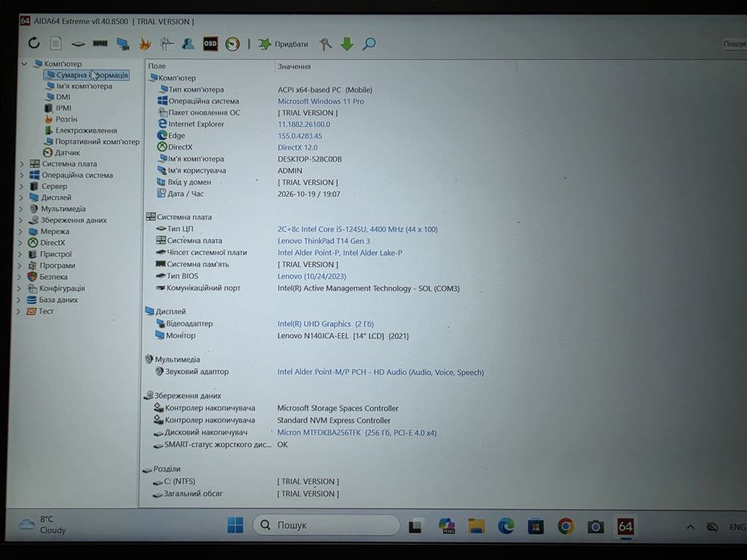Open Lenovo ThinkPad T14 Gen 3 link
The width and height of the screenshot is (747, 560).
tap(323, 241)
